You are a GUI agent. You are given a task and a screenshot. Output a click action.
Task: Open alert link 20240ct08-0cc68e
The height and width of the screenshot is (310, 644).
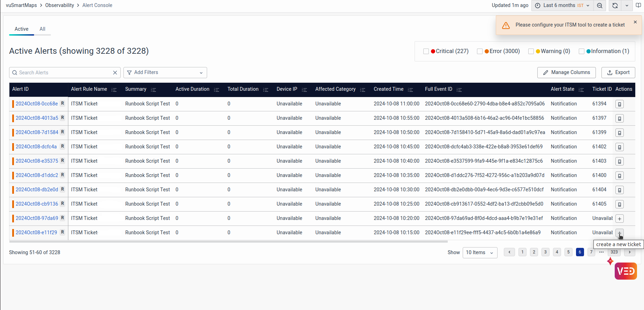(x=37, y=104)
